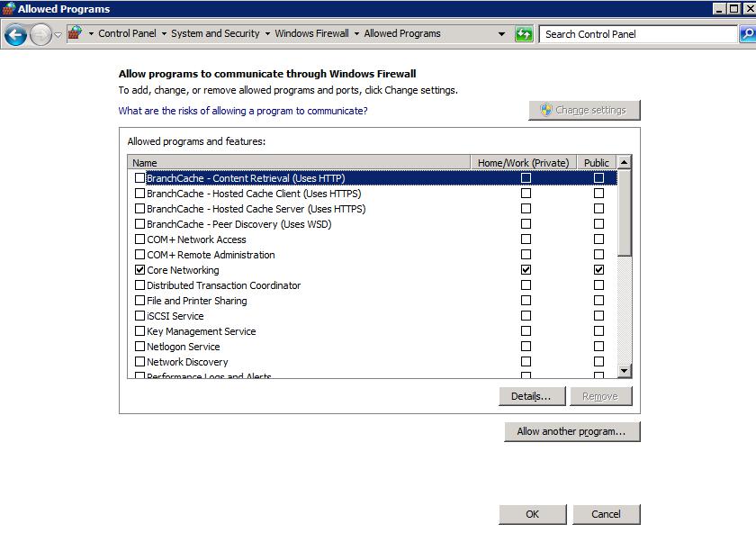Click the Allowed Programs breadcrumb item
This screenshot has height=533, width=756.
(x=402, y=33)
